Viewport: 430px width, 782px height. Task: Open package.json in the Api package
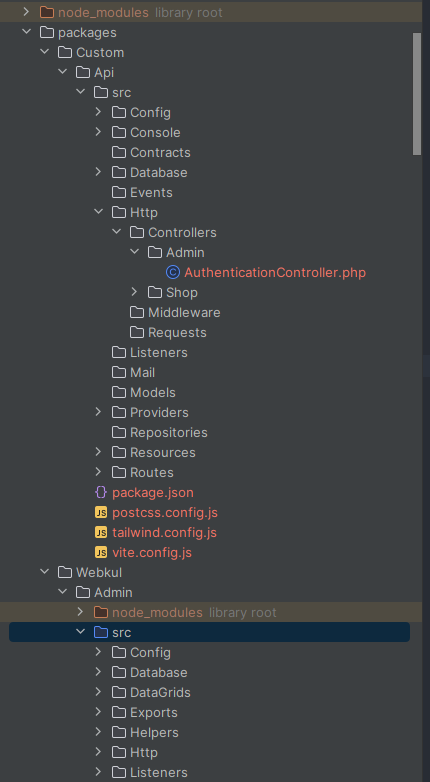point(153,493)
